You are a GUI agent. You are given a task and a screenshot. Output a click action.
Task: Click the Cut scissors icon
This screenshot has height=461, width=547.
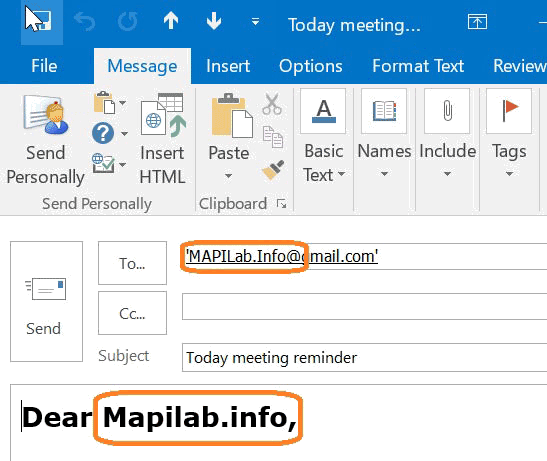[x=272, y=104]
